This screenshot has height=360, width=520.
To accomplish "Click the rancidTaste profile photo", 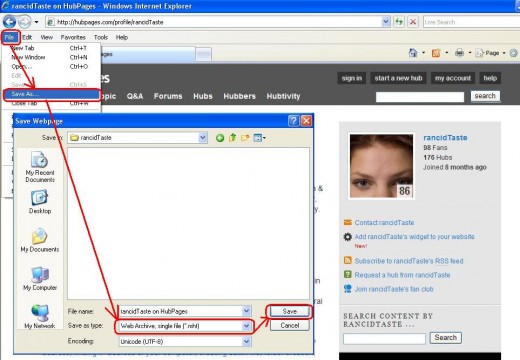I will tap(381, 166).
